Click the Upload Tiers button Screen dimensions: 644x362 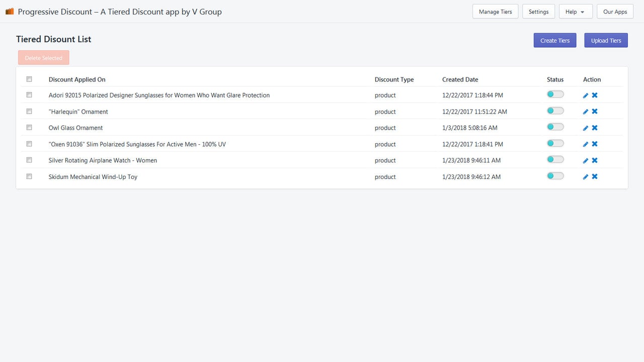[x=606, y=40]
